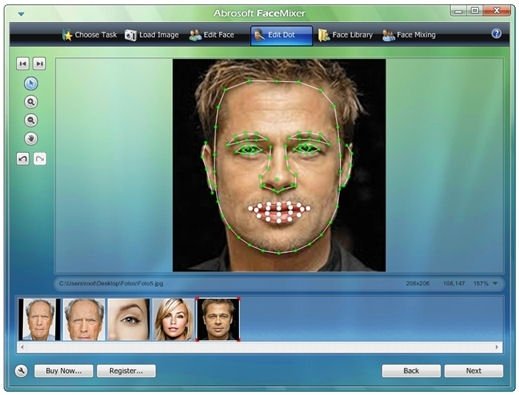Activate the zoom out tool
This screenshot has height=395, width=519.
coord(31,120)
